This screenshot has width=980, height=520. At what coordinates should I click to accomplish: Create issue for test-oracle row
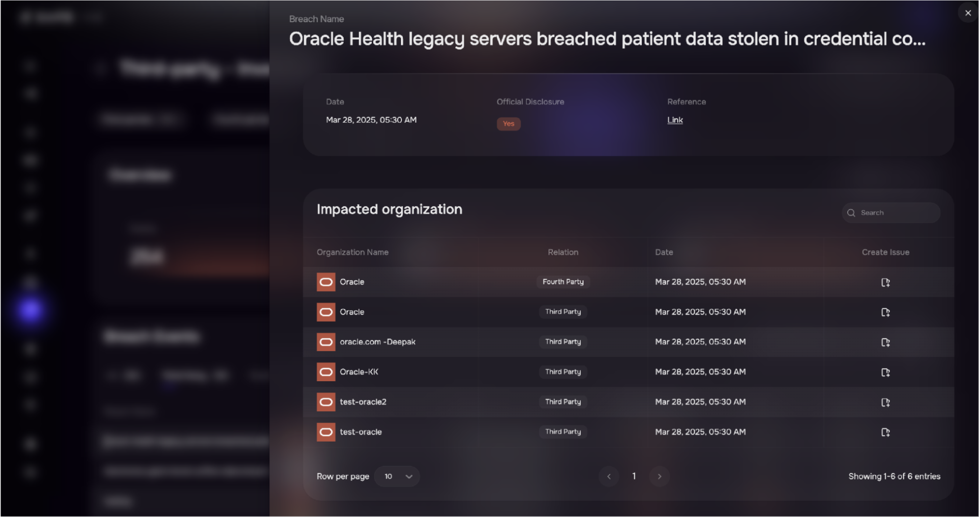pyautogui.click(x=885, y=432)
